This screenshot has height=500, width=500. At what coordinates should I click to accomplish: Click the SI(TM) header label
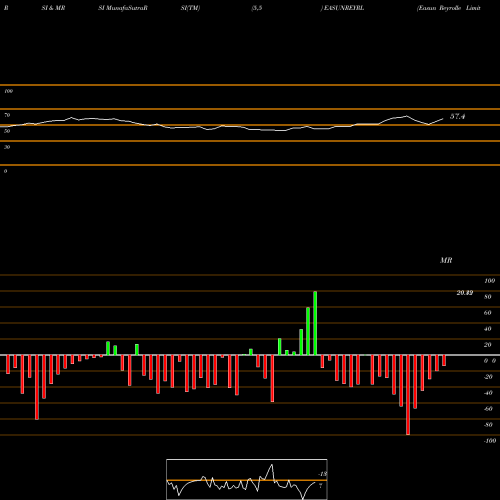pos(190,8)
